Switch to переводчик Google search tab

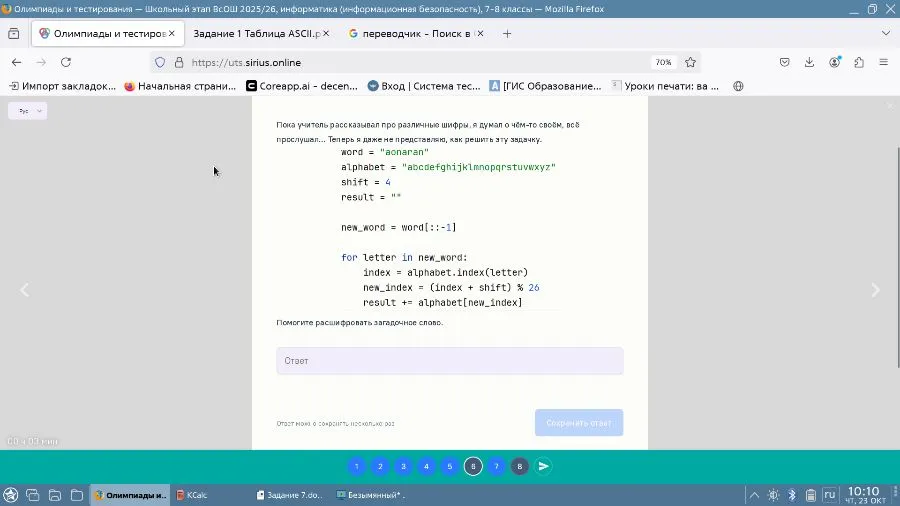[x=411, y=34]
